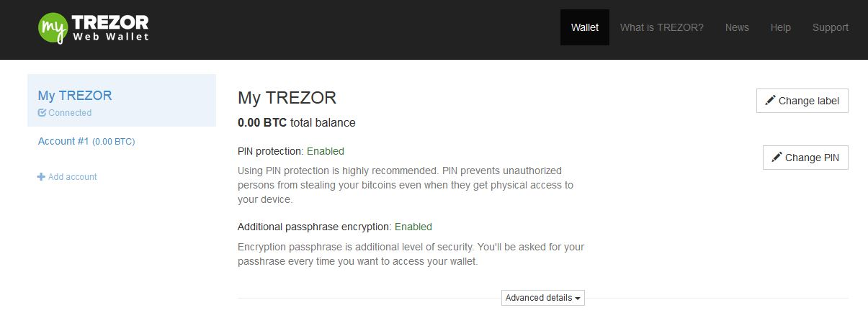The width and height of the screenshot is (868, 318).
Task: Click the passphrase encryption Enabled status
Action: (x=413, y=227)
